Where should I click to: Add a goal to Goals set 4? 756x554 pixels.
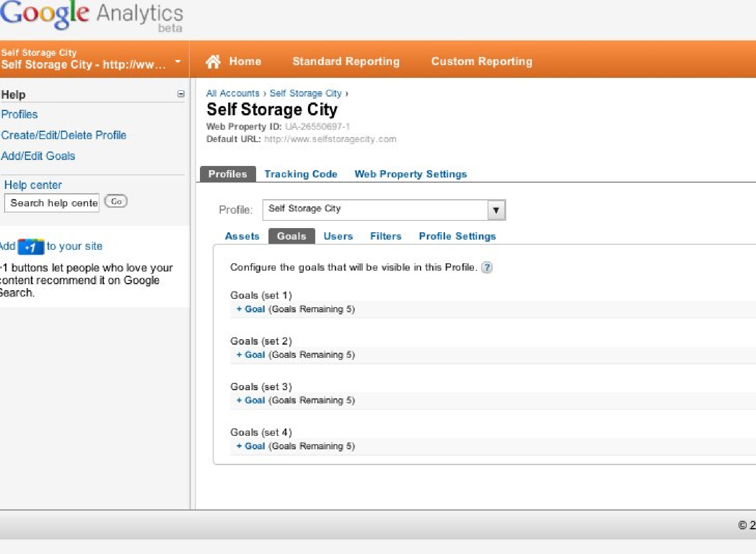[251, 446]
